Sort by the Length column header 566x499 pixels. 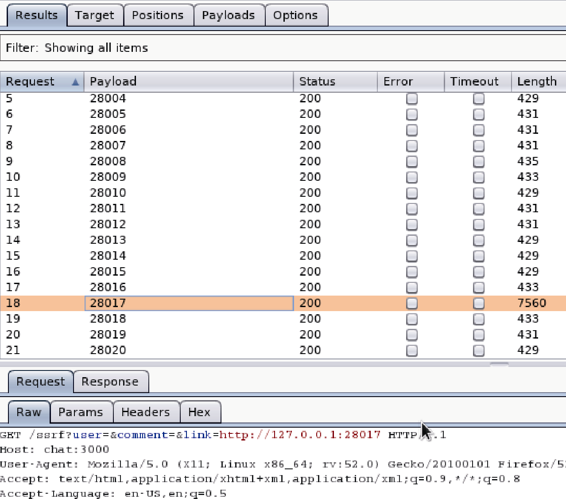(539, 82)
